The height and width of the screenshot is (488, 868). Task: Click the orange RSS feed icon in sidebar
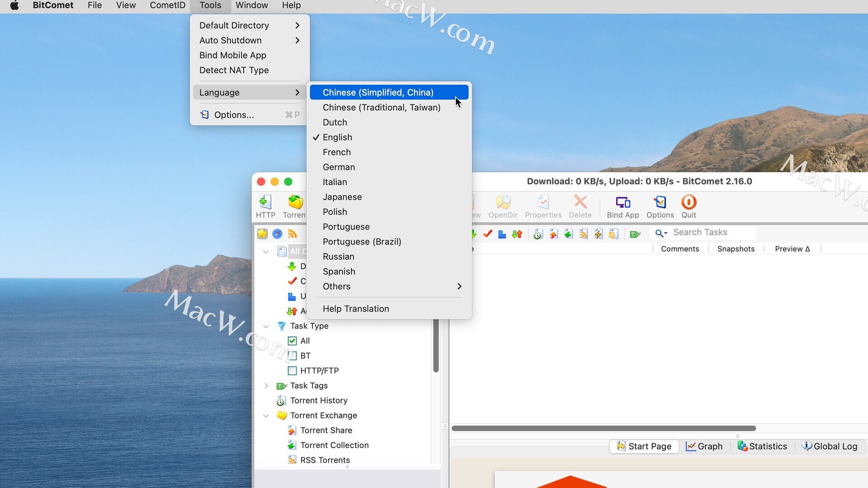coord(292,234)
